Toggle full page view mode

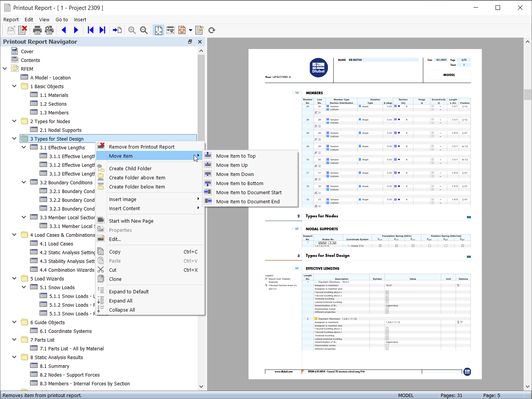(158, 30)
